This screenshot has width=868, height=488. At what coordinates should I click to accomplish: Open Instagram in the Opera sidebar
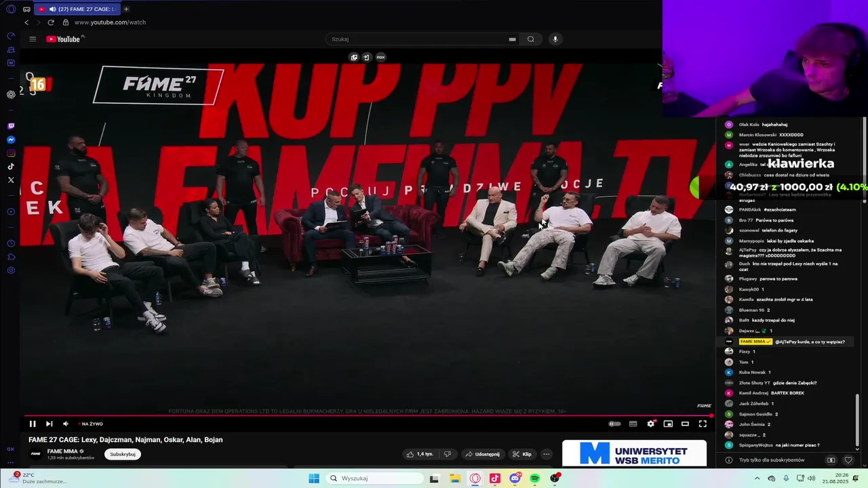tap(11, 153)
